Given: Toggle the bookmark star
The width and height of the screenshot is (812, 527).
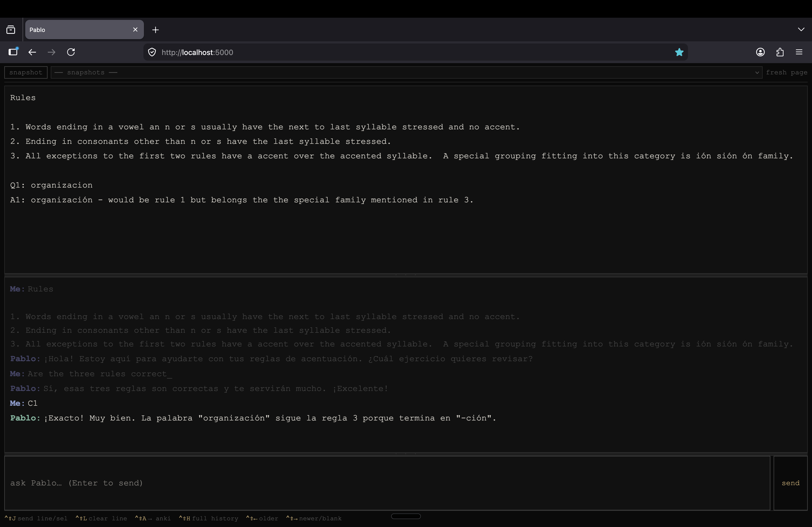Looking at the screenshot, I should pos(679,52).
